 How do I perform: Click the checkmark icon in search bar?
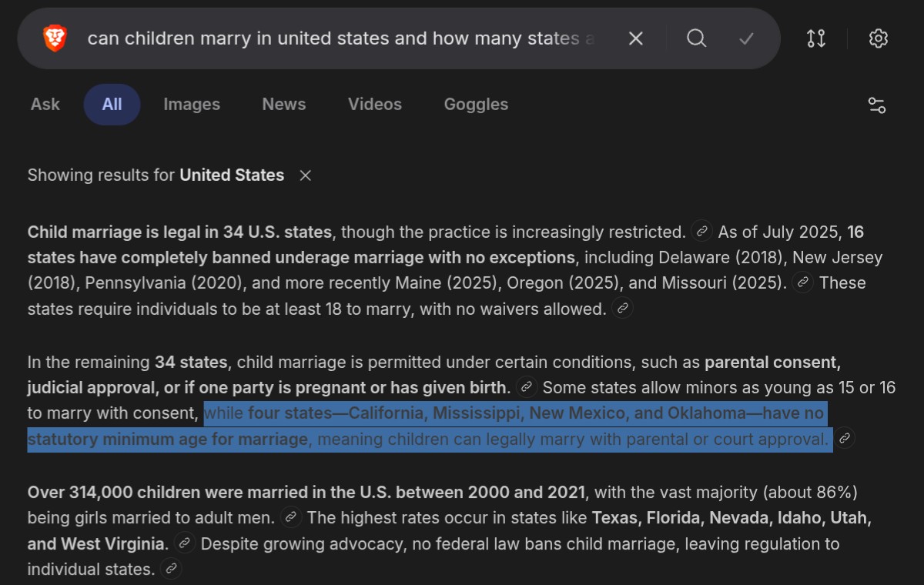coord(746,38)
